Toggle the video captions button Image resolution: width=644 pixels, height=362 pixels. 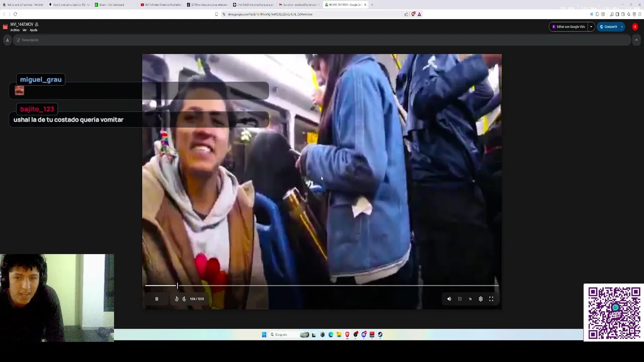(x=460, y=299)
